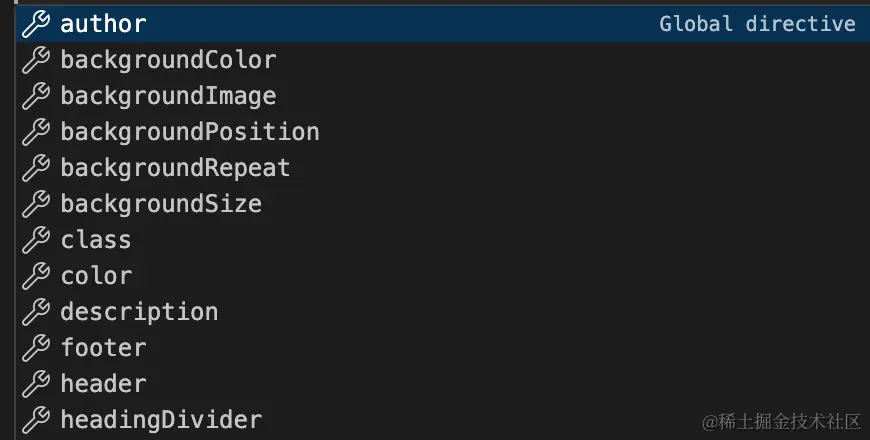Screen dimensions: 870x440
Task: Select backgroundPosition in the autocomplete list
Action: coord(190,132)
